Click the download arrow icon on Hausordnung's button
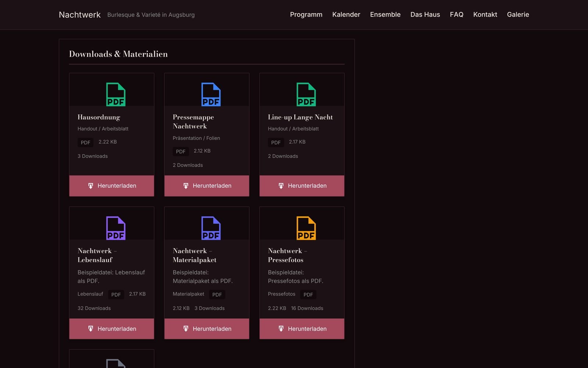The height and width of the screenshot is (368, 588). point(91,186)
